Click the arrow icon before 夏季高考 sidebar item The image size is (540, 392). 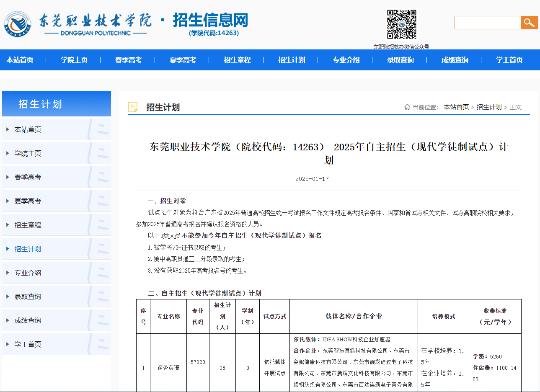(x=8, y=201)
